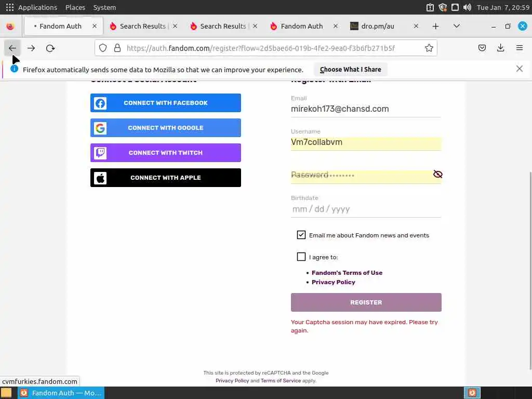The image size is (532, 399).
Task: Open the System menu
Action: pyautogui.click(x=104, y=7)
